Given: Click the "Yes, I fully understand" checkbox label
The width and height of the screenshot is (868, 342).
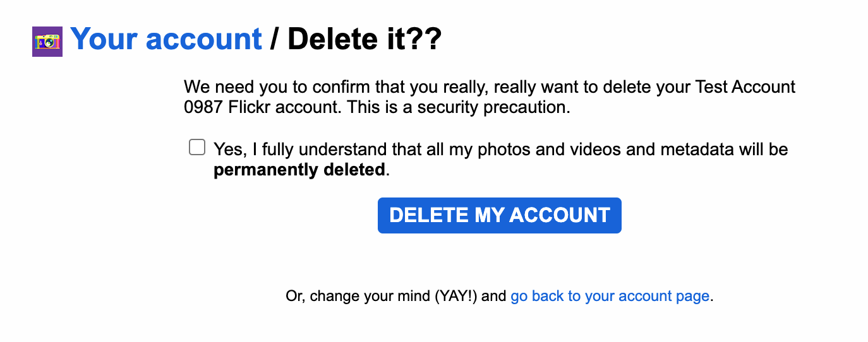Looking at the screenshot, I should click(501, 160).
